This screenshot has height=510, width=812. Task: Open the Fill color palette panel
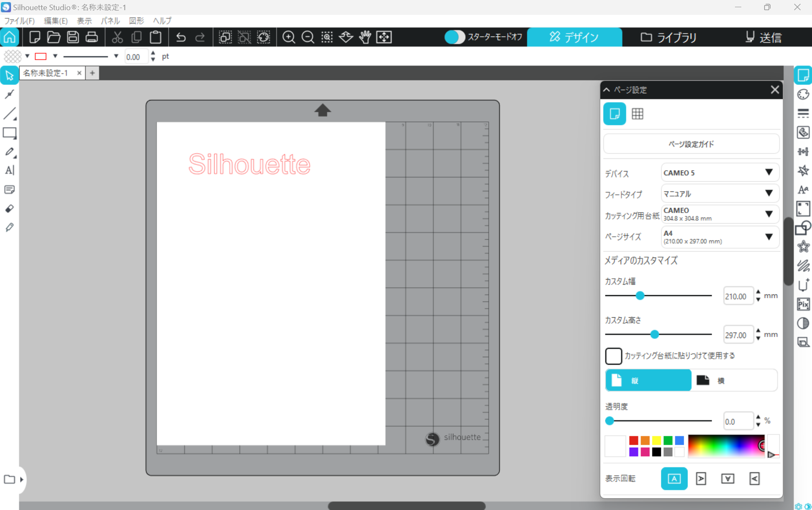coord(803,94)
